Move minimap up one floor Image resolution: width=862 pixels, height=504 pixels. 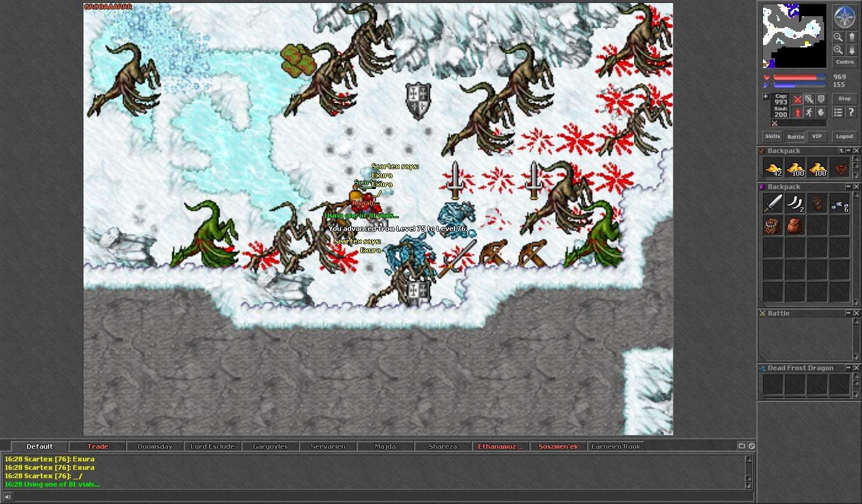pyautogui.click(x=851, y=37)
